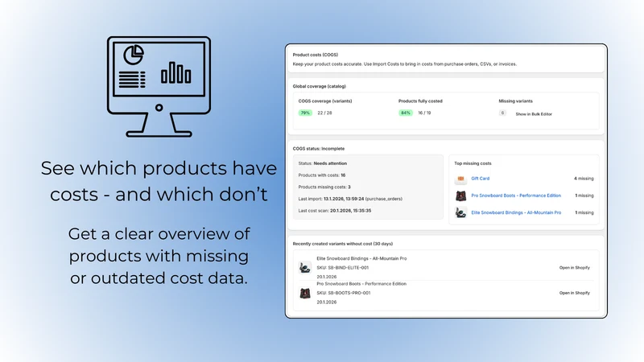The width and height of the screenshot is (644, 362).
Task: Click the 'Global coverage (catalog)' heading
Action: coord(319,86)
